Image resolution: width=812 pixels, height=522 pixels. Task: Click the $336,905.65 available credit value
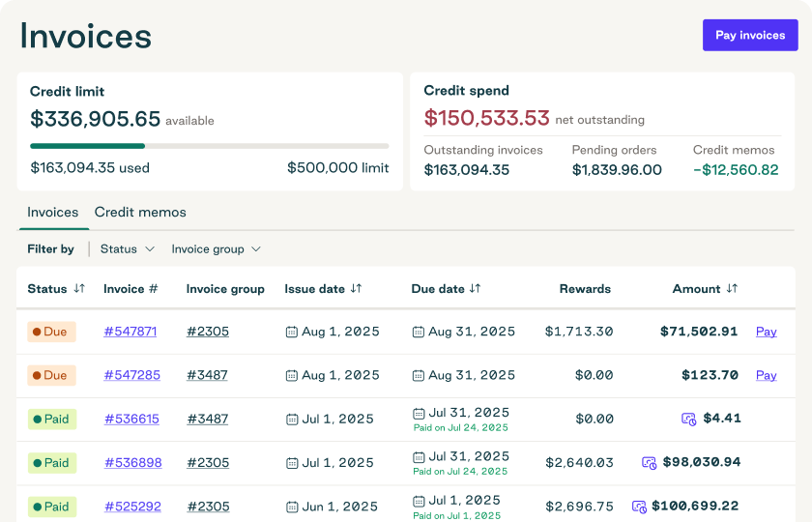point(96,119)
